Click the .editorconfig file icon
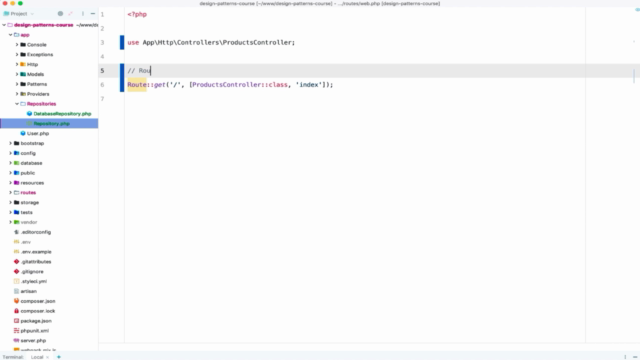640x360 pixels. [x=16, y=232]
